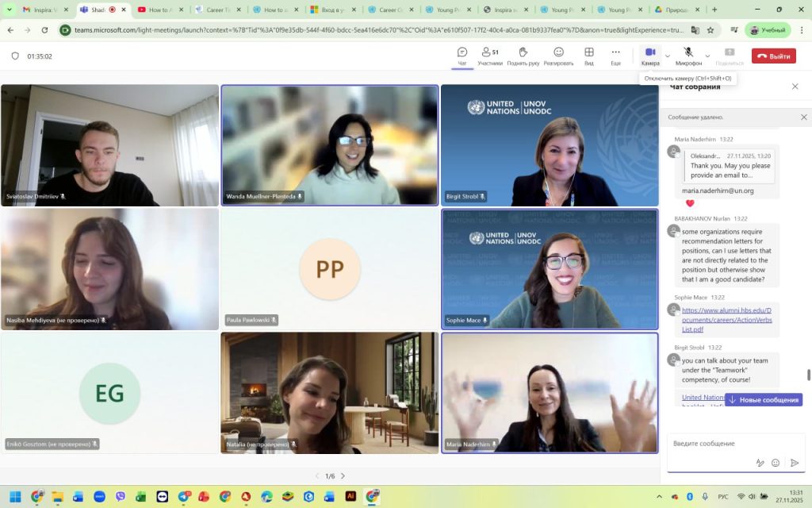Raise hand with Поднять руку button
The width and height of the screenshot is (812, 508).
pos(523,56)
